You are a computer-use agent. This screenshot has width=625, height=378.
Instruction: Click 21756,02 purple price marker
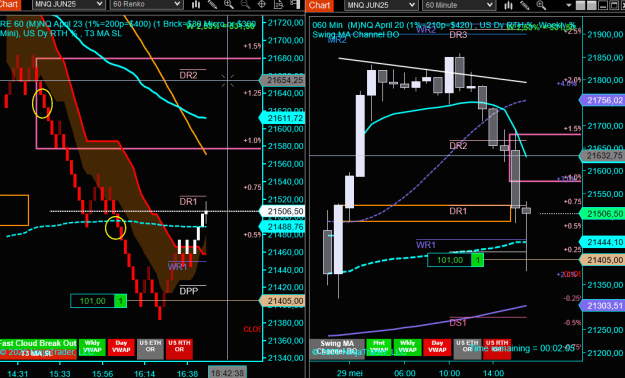602,100
